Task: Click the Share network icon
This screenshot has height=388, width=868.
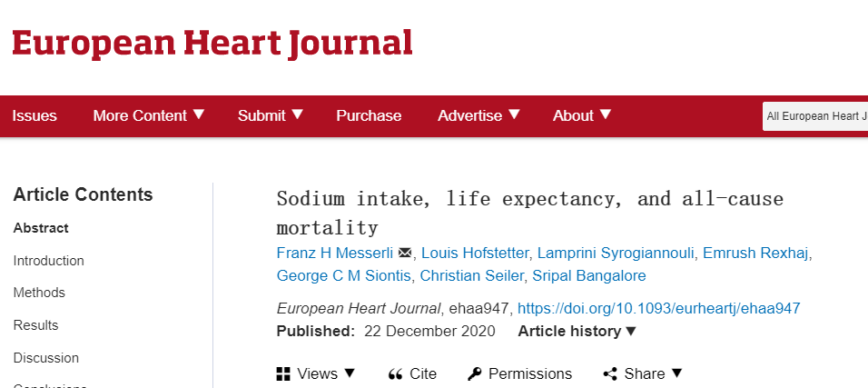Action: [610, 374]
